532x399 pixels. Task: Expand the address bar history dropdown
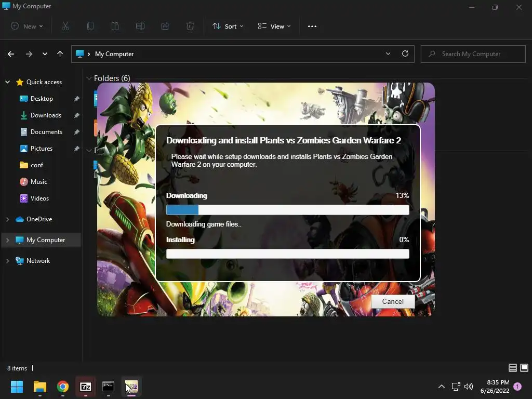tap(388, 54)
